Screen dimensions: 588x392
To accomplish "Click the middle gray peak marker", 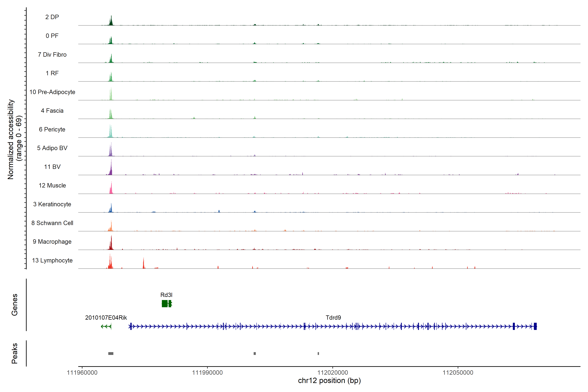I will click(x=254, y=353).
